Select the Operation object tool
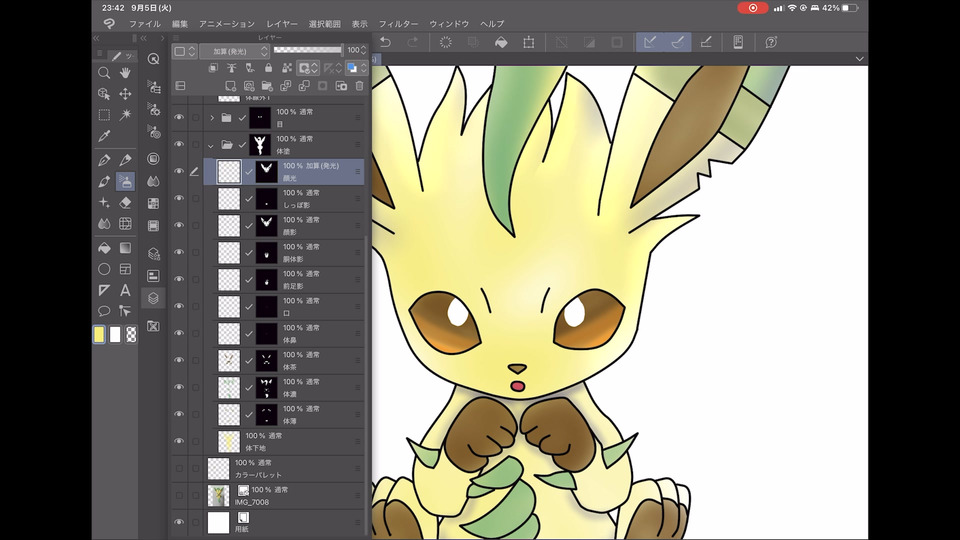The image size is (960, 540). (104, 94)
